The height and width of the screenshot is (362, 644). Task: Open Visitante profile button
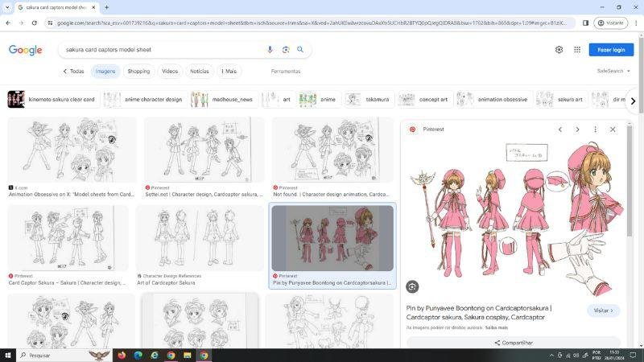coord(610,23)
